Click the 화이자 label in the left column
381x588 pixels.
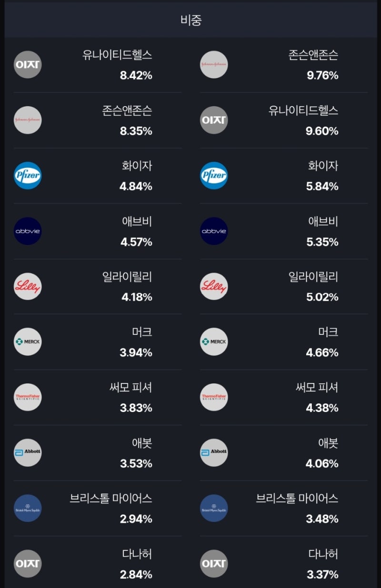[x=138, y=165]
